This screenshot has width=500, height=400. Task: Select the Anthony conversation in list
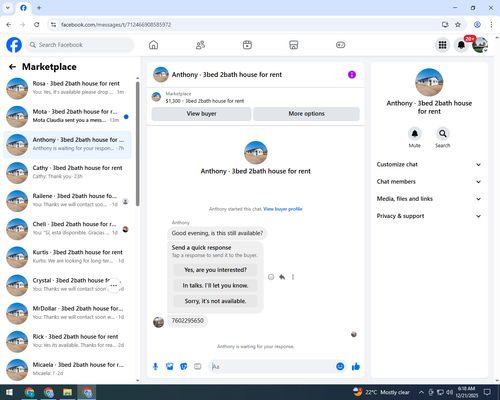(x=67, y=144)
